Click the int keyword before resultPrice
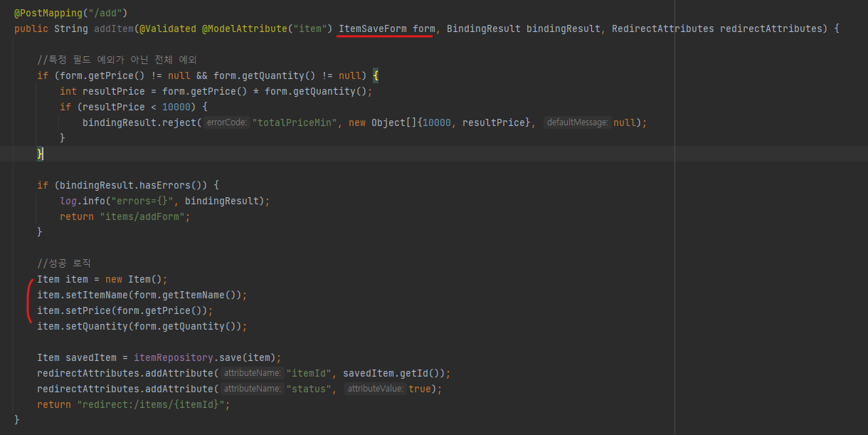Image resolution: width=868 pixels, height=435 pixels. click(68, 91)
